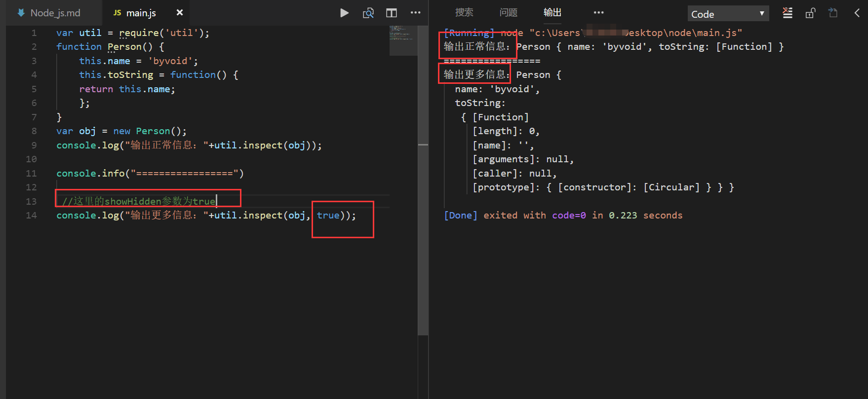Open the Code output channel dropdown
868x399 pixels.
pos(728,14)
